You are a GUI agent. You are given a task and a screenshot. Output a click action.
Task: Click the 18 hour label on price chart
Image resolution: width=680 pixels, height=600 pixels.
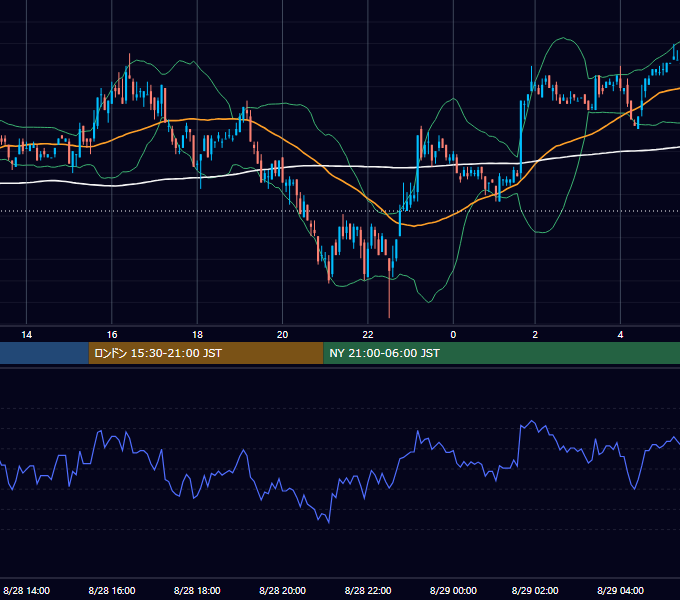click(x=197, y=334)
